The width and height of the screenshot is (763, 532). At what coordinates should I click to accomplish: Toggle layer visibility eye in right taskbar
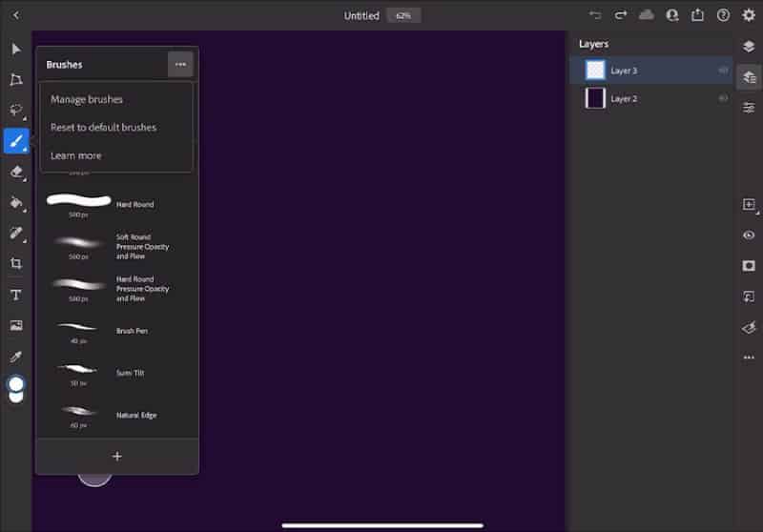749,235
